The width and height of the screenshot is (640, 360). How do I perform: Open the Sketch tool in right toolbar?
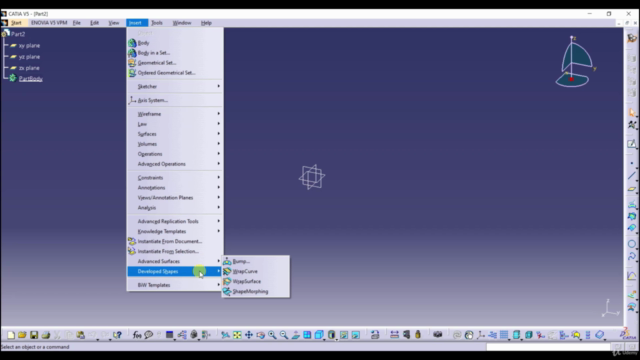pos(632,144)
